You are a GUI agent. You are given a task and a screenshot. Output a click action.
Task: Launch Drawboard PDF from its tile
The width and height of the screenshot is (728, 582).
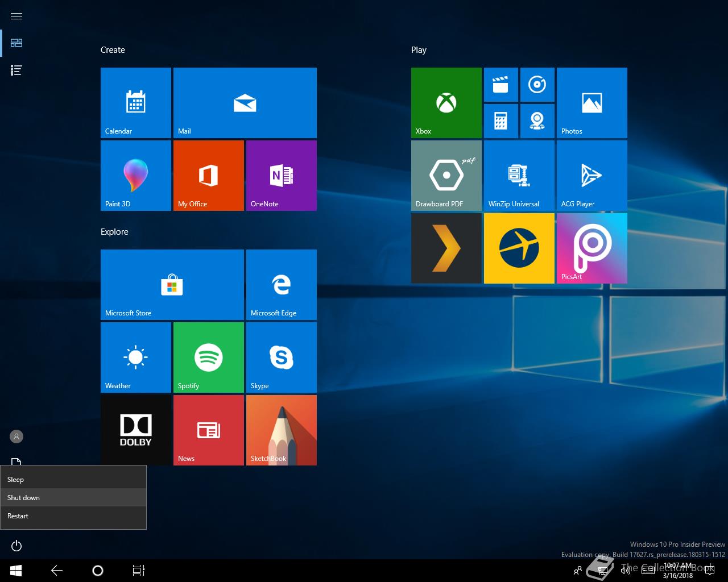[x=446, y=176]
